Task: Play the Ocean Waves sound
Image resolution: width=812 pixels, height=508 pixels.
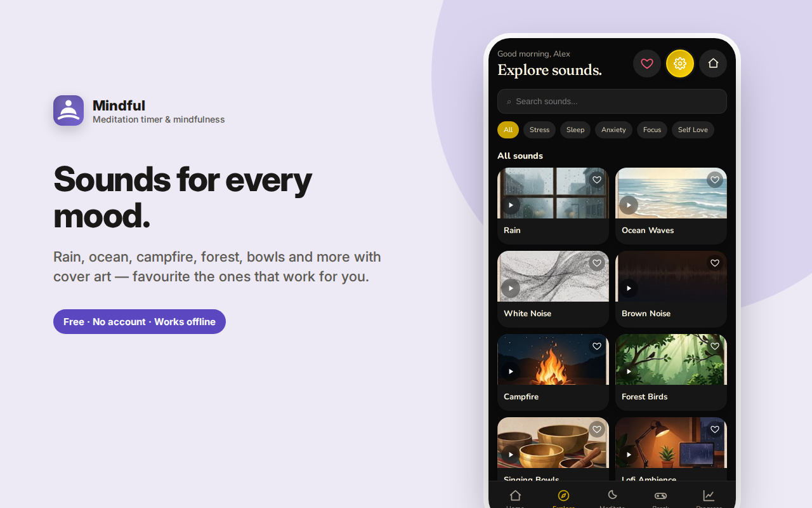Action: [x=629, y=205]
